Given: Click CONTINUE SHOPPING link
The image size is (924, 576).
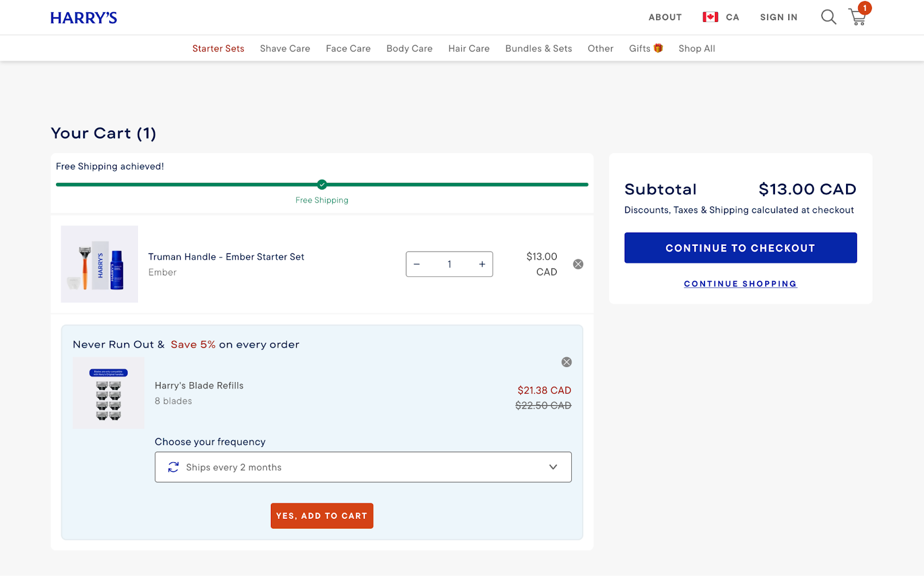Looking at the screenshot, I should point(740,284).
